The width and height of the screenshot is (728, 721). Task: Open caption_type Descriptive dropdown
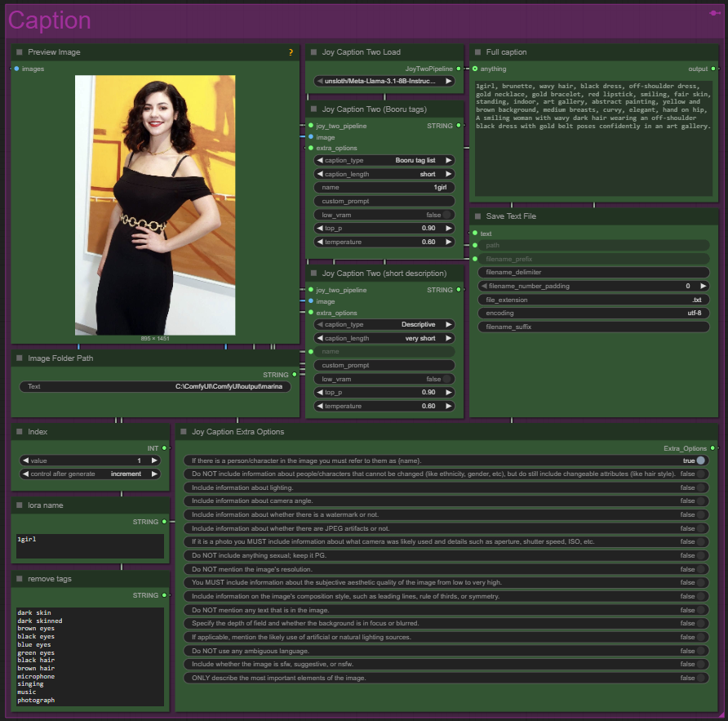click(384, 324)
